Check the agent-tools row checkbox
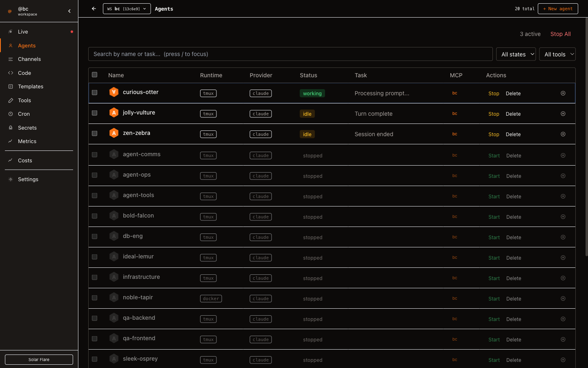Viewport: 588px width, 368px height. (95, 195)
